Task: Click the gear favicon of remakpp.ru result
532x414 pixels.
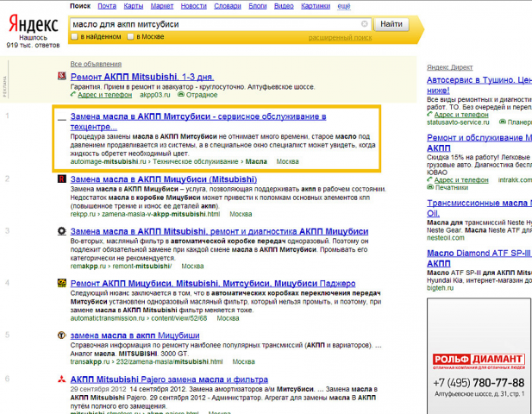Action: [x=62, y=231]
